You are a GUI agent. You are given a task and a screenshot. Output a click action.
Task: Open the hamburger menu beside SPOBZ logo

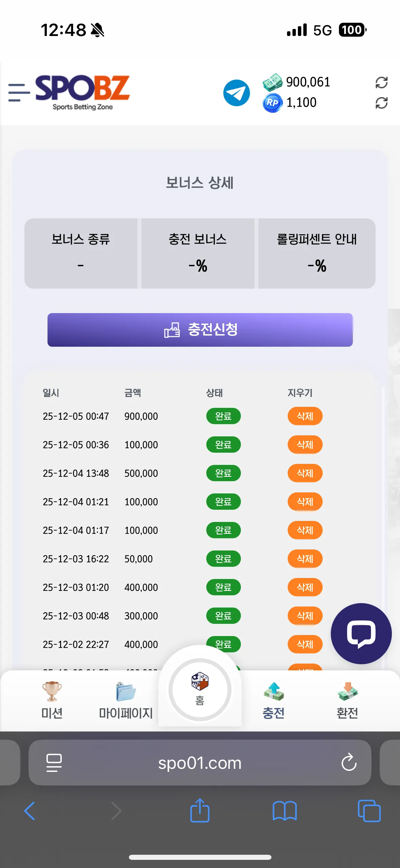pyautogui.click(x=19, y=93)
